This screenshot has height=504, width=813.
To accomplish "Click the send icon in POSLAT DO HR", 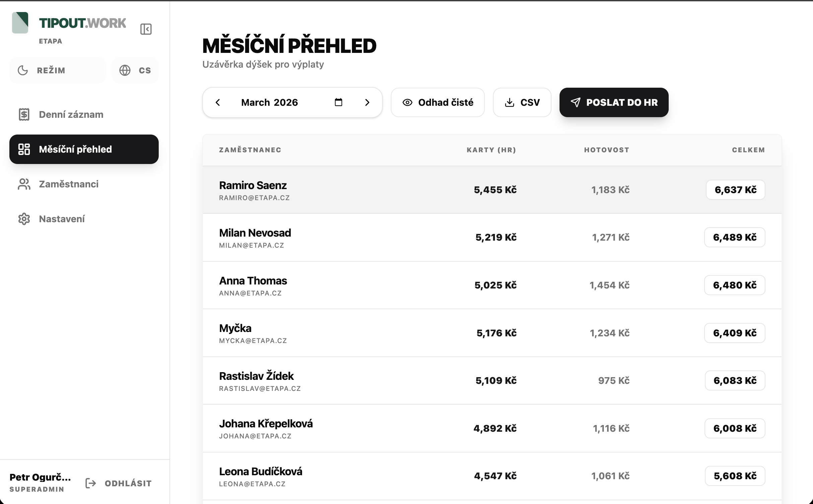I will [576, 102].
